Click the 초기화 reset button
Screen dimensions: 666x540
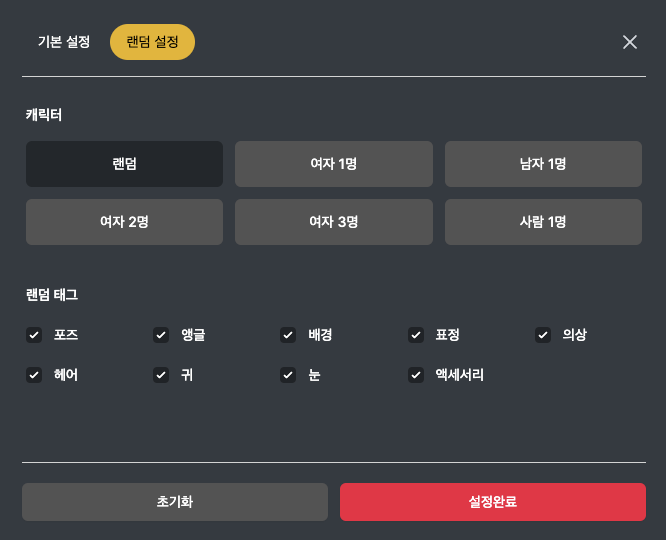(175, 502)
